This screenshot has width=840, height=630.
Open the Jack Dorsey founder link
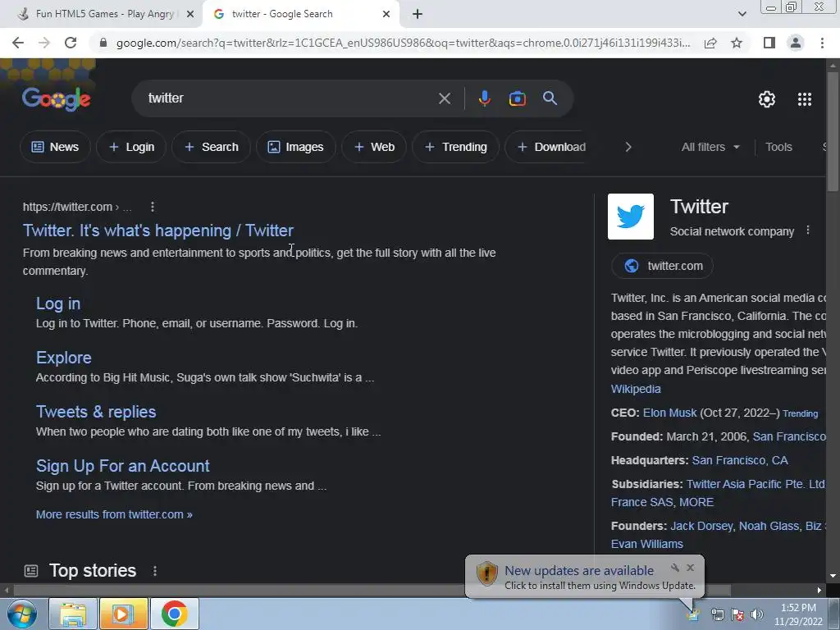tap(701, 526)
